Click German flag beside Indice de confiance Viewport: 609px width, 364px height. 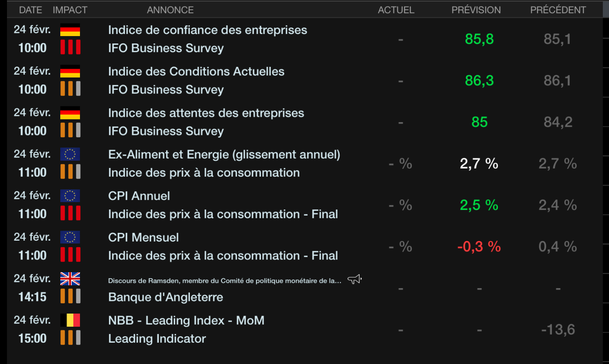coord(70,30)
